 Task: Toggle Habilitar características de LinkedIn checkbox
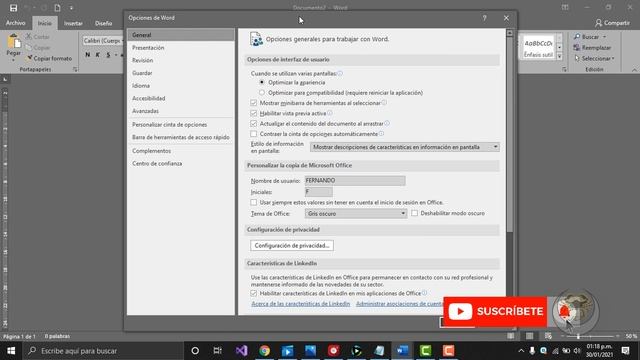tap(253, 293)
